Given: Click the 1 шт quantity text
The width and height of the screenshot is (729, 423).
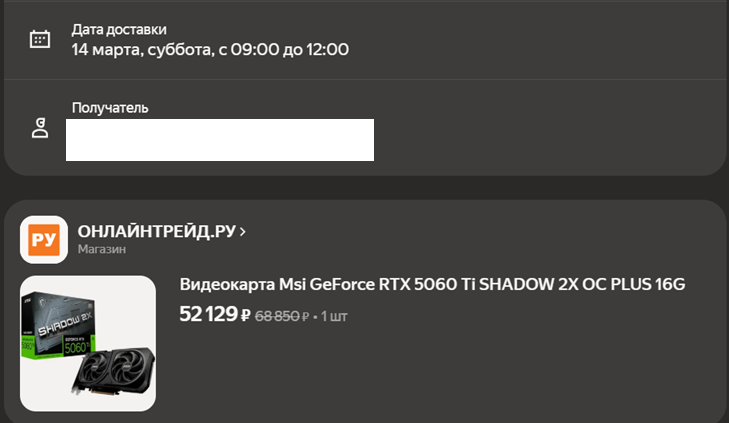Looking at the screenshot, I should pyautogui.click(x=335, y=316).
